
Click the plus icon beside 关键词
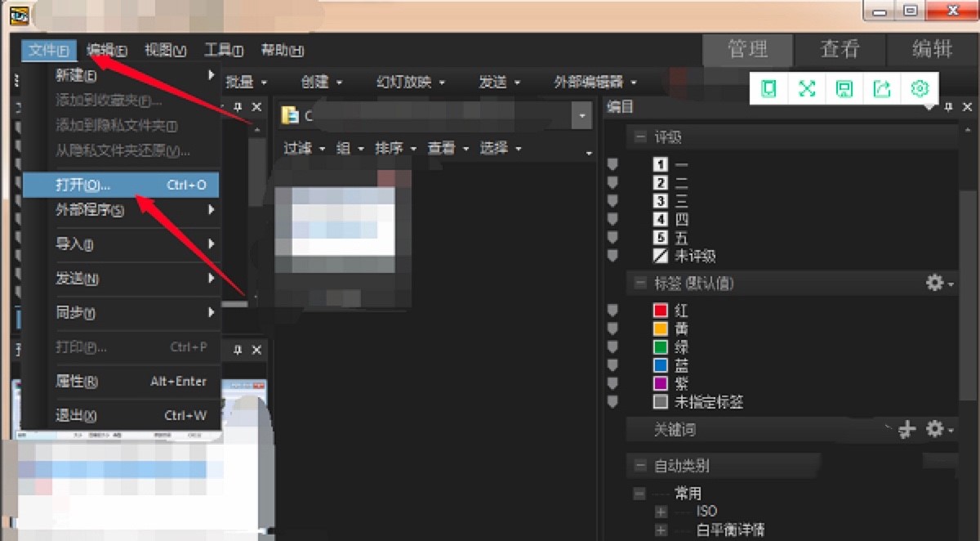[906, 429]
